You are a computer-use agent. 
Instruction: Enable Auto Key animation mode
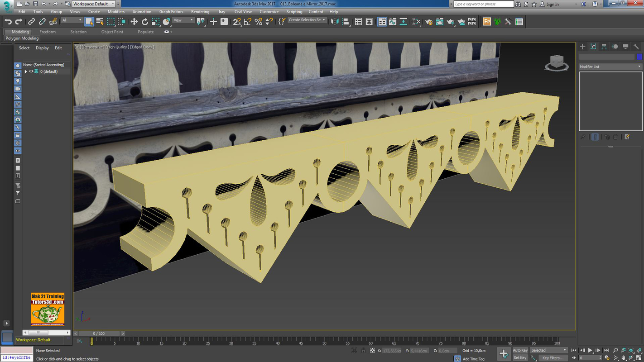[x=519, y=350]
